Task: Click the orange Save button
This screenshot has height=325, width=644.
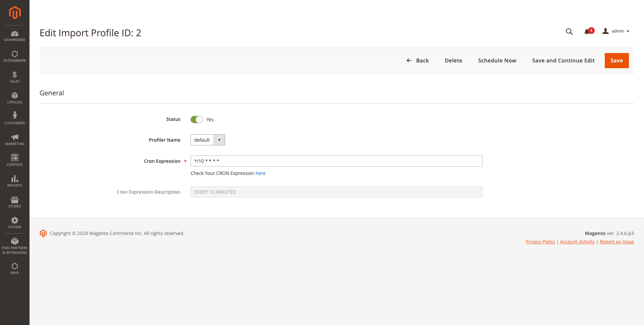Action: click(616, 60)
